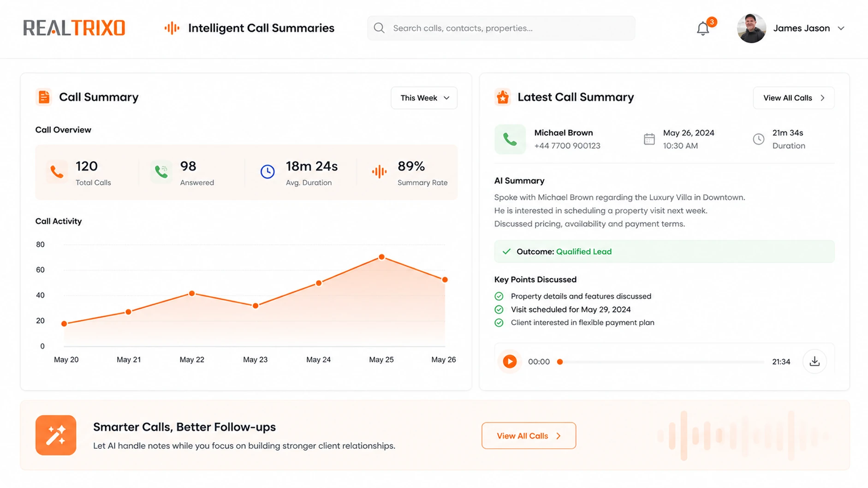The height and width of the screenshot is (488, 868).
Task: Click the Qualified Lead outcome text
Action: (x=584, y=251)
